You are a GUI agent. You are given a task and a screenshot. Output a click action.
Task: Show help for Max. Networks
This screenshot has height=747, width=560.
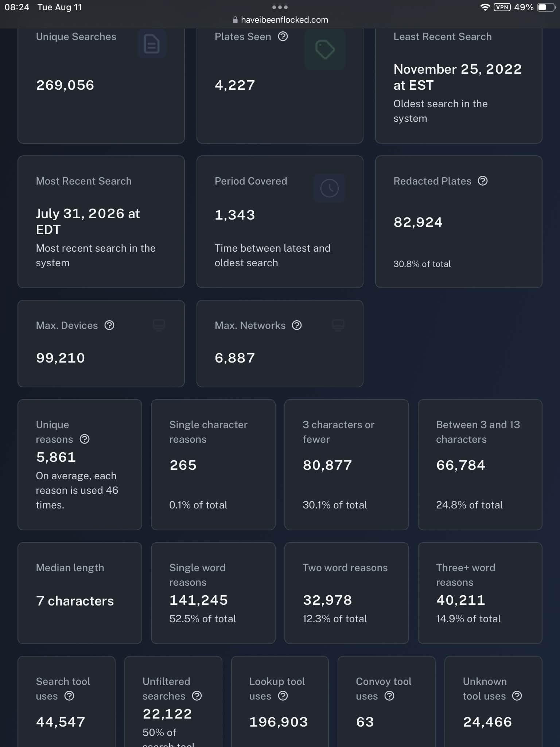point(297,325)
